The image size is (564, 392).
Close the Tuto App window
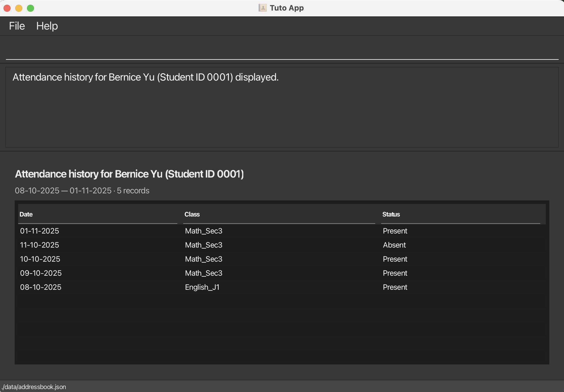click(x=7, y=8)
